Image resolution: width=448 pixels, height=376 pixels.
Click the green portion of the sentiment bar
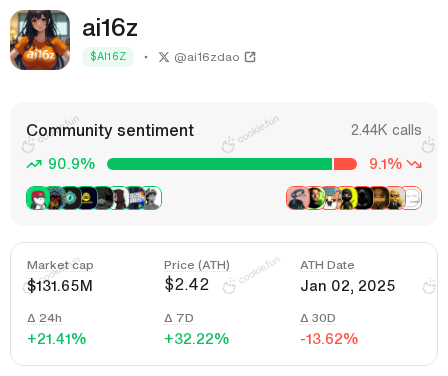[x=220, y=164]
